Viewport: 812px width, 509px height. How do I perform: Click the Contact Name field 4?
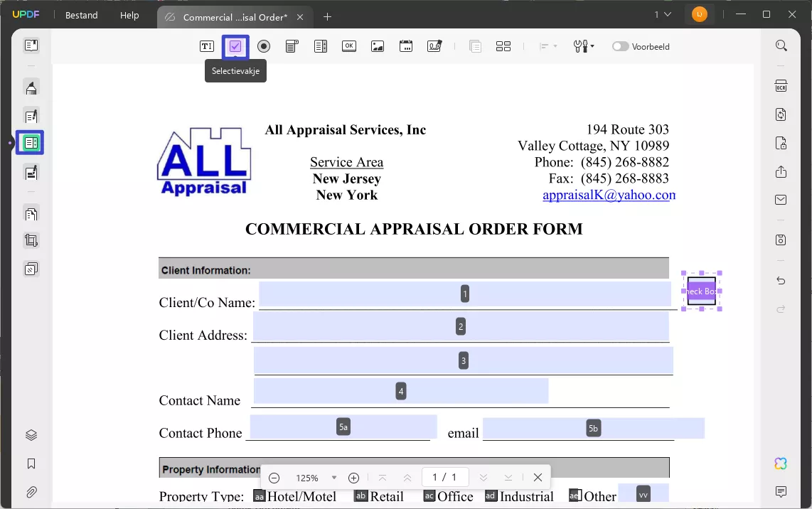[401, 391]
